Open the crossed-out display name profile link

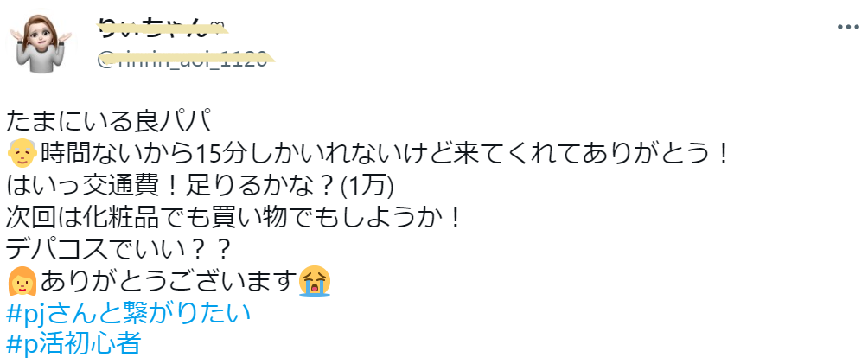(x=155, y=28)
